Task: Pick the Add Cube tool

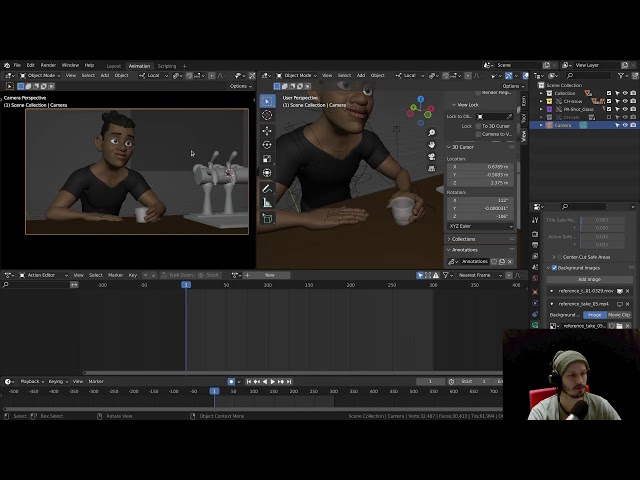Action: 267,218
